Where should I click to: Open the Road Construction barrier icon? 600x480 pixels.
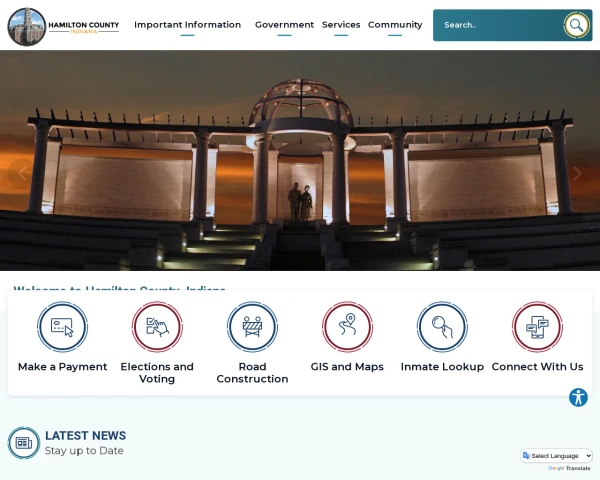click(252, 327)
